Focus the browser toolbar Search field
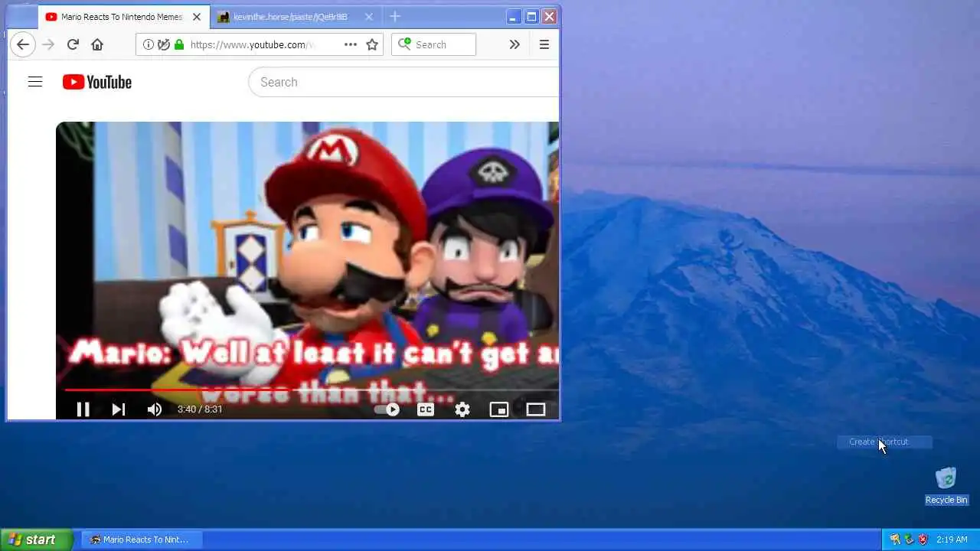The height and width of the screenshot is (551, 980). coord(433,44)
